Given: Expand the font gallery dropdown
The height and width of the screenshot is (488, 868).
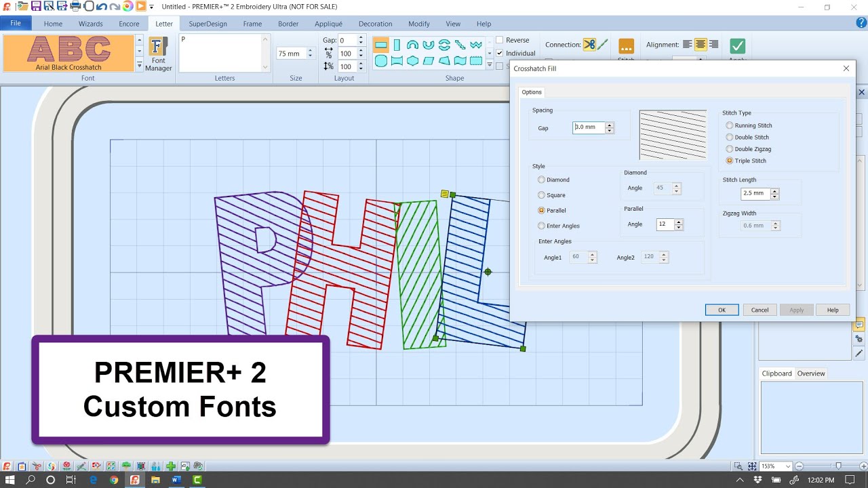Looking at the screenshot, I should pos(140,66).
